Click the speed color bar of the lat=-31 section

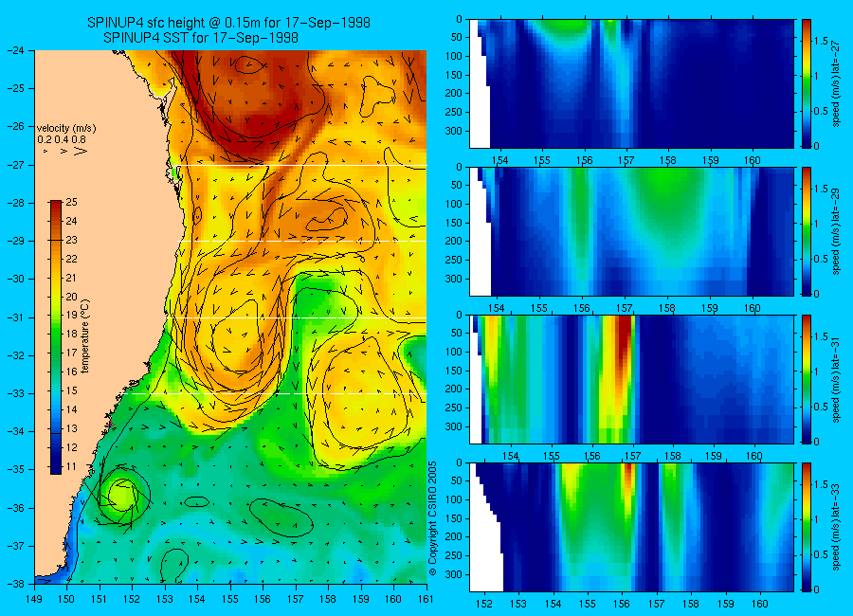[807, 379]
